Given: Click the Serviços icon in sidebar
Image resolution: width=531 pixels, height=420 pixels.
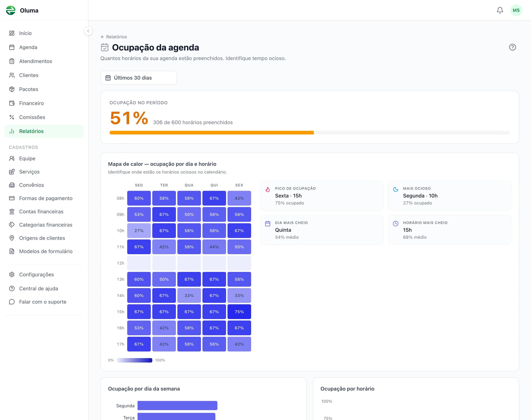Looking at the screenshot, I should [12, 172].
